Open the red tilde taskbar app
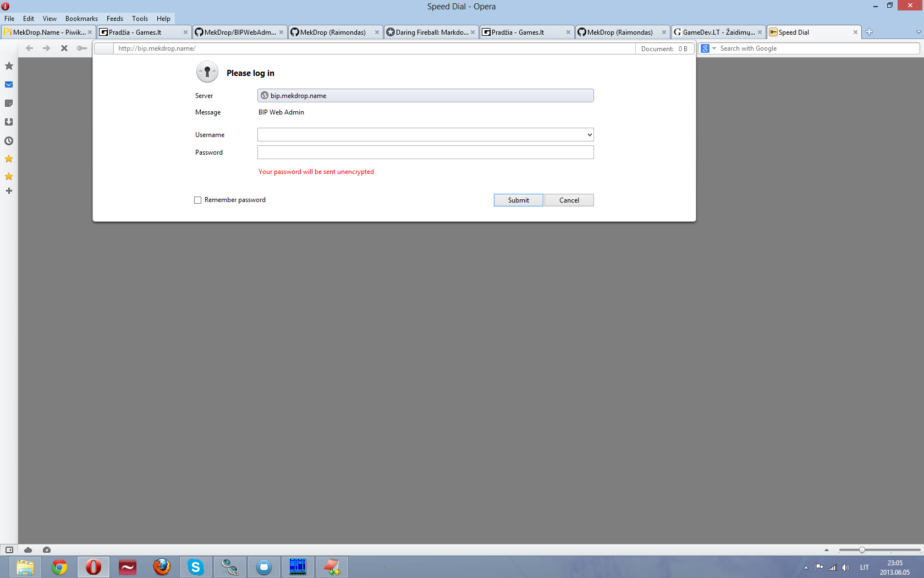Viewport: 924px width, 578px height. point(128,567)
